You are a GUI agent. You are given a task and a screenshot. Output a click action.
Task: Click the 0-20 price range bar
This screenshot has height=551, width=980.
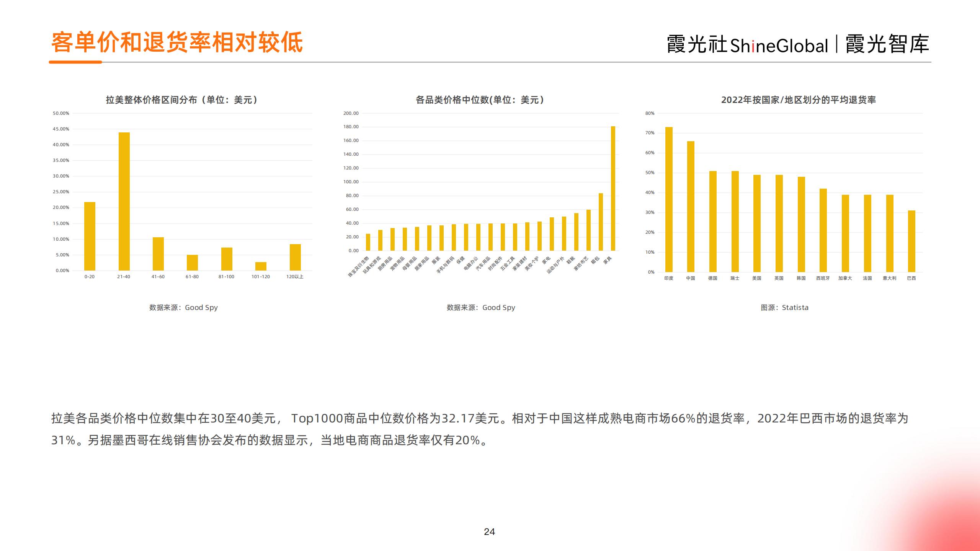(90, 236)
